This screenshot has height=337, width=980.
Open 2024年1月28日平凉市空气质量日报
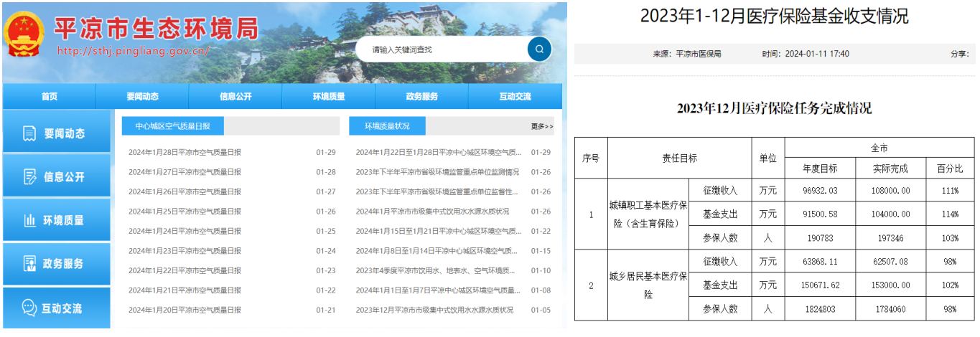pyautogui.click(x=185, y=152)
